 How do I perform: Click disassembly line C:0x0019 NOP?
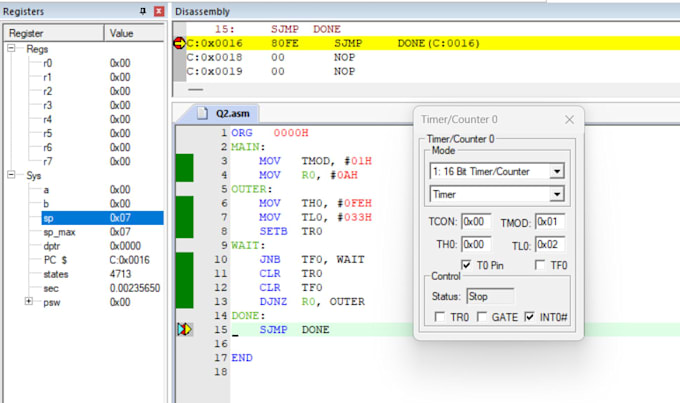coord(271,71)
